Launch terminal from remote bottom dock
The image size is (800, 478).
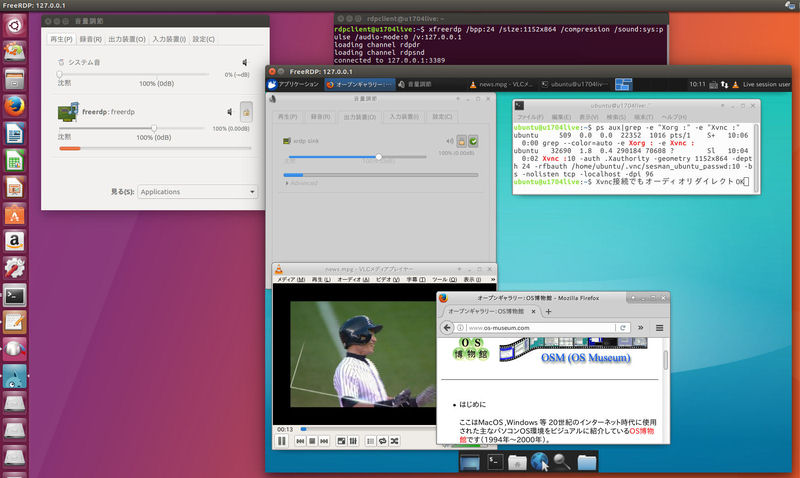(494, 462)
